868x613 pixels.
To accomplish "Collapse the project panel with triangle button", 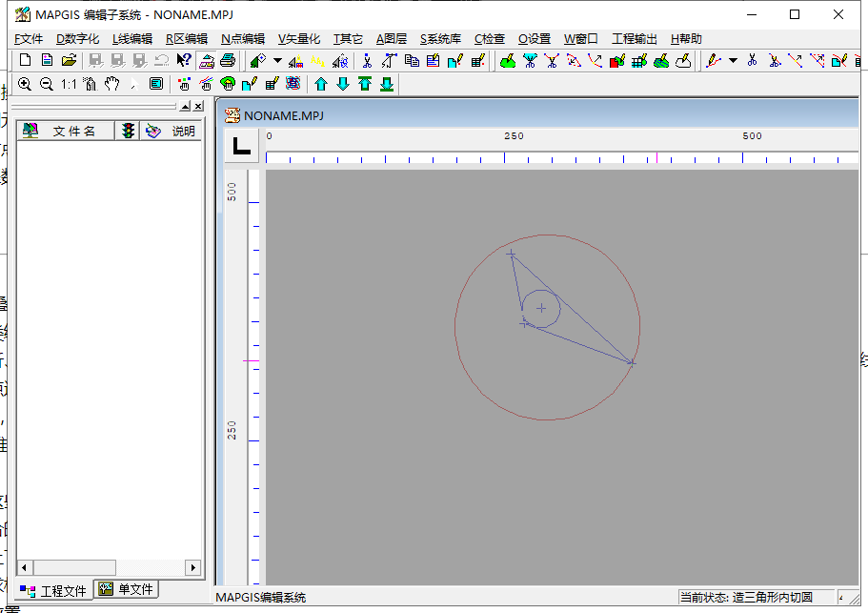I will pyautogui.click(x=186, y=106).
